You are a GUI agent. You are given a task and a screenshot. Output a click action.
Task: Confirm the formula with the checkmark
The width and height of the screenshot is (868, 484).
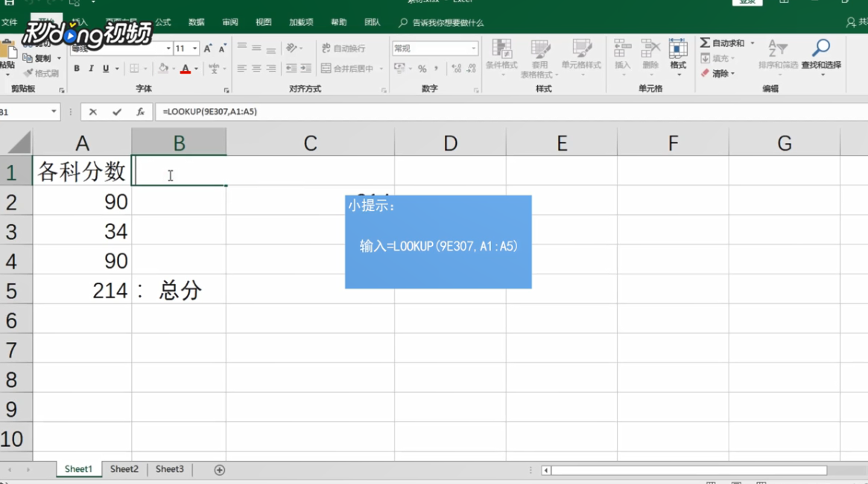click(117, 112)
